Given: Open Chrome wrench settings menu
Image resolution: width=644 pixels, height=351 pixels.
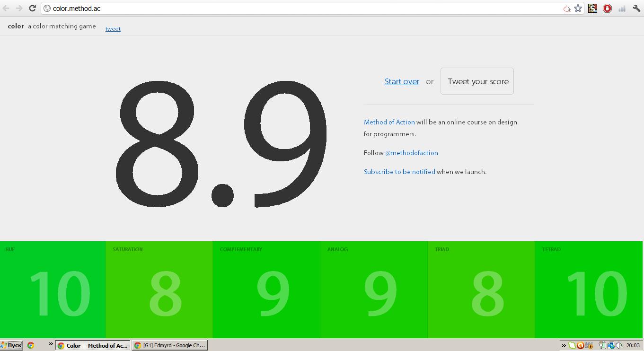Looking at the screenshot, I should [636, 9].
